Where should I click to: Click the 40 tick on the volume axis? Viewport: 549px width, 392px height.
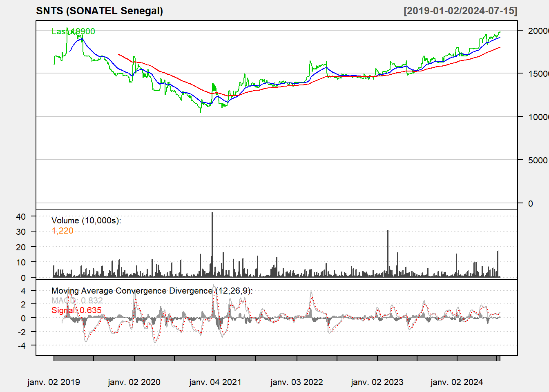click(x=21, y=216)
